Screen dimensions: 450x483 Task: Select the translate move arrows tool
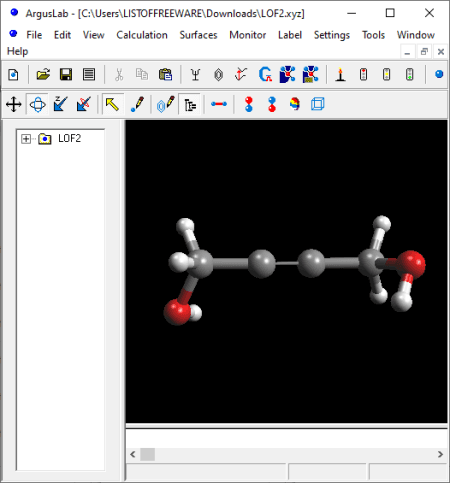(14, 104)
